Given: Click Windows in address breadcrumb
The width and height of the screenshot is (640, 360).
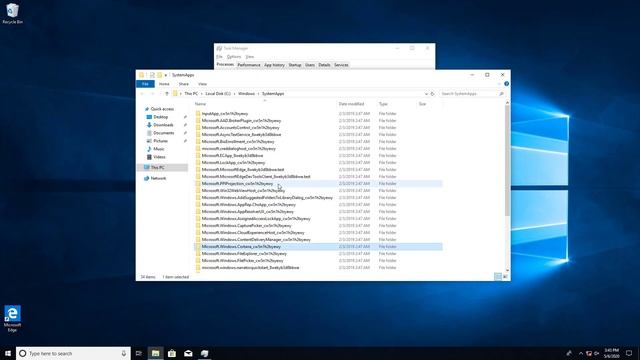Looking at the screenshot, I should tap(247, 93).
